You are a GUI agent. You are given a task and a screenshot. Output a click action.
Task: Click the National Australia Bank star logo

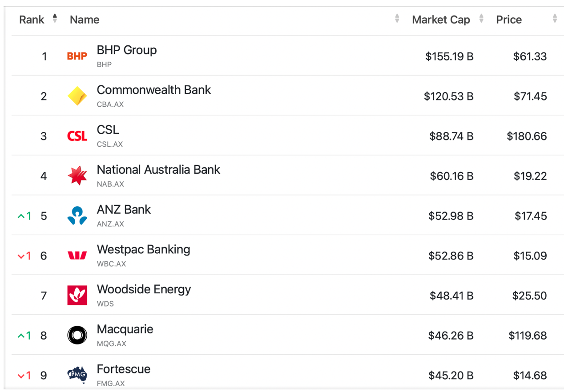77,176
